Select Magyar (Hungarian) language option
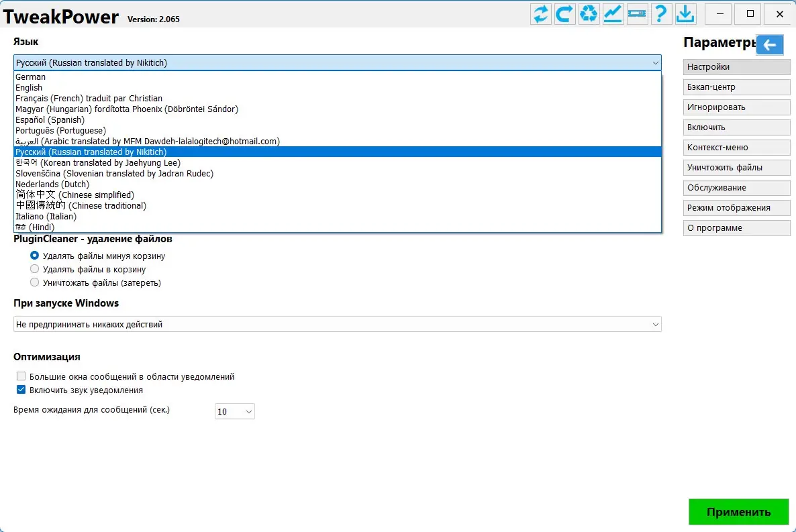 click(337, 109)
